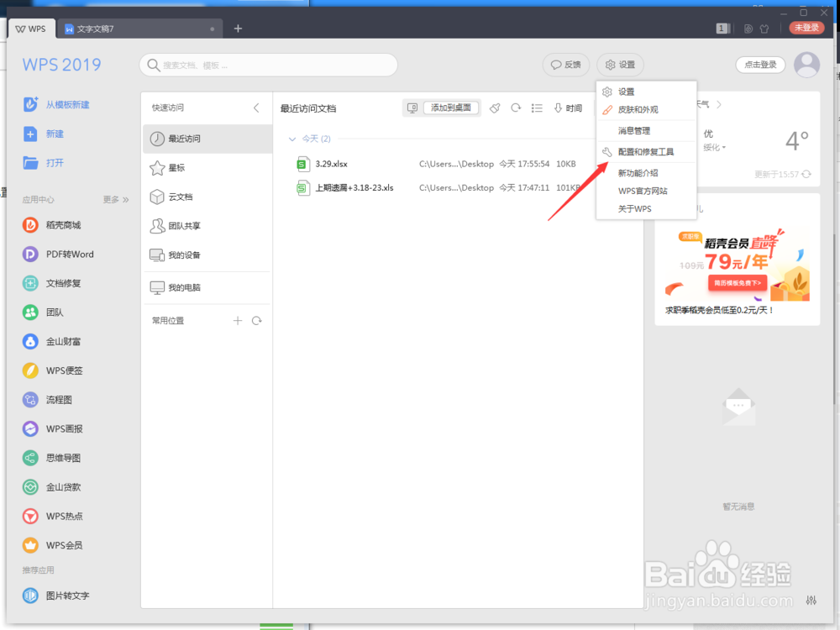Click the 反馈 button
Screen dimensions: 840x630
pos(565,65)
